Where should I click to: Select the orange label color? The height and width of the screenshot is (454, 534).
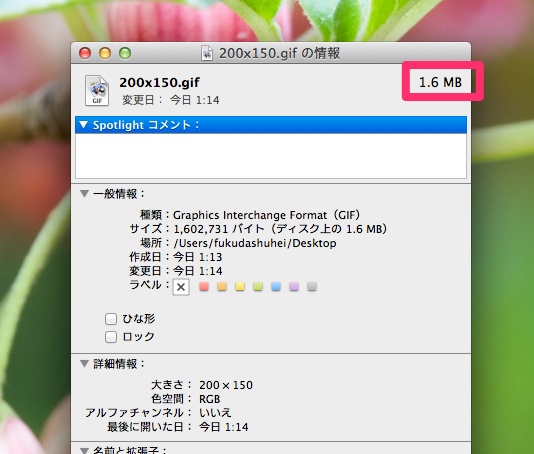pyautogui.click(x=222, y=286)
